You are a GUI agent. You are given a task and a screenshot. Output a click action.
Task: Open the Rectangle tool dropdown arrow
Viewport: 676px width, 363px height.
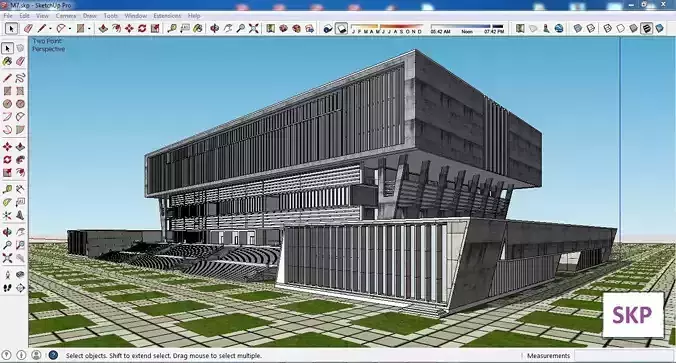pyautogui.click(x=89, y=29)
